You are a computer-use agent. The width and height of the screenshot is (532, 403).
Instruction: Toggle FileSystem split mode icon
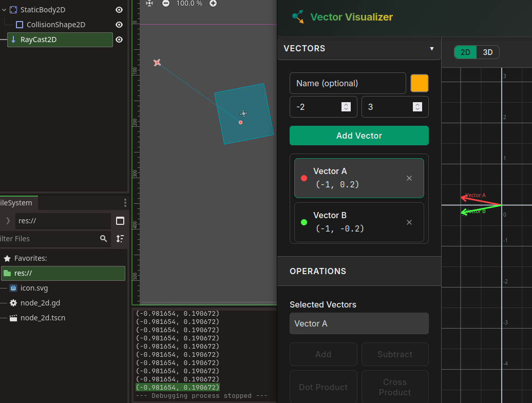pyautogui.click(x=120, y=221)
